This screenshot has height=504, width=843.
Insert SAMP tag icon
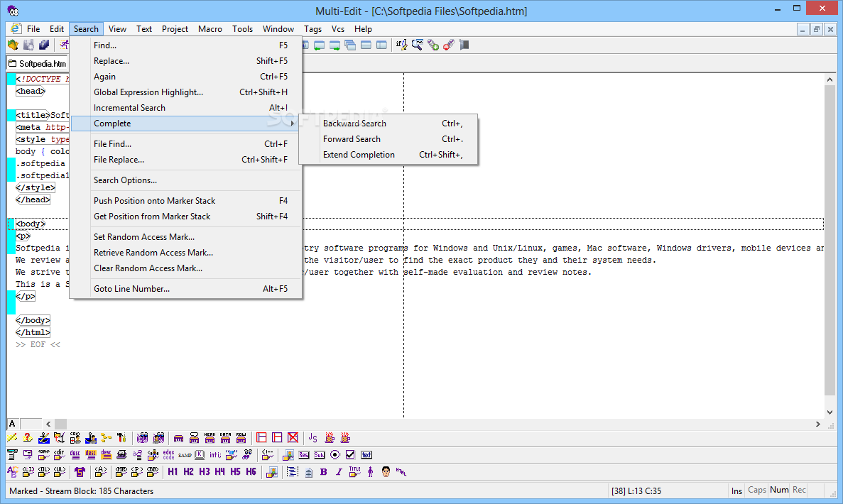[x=185, y=455]
